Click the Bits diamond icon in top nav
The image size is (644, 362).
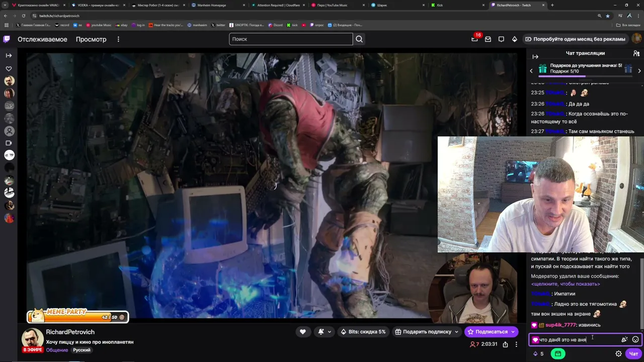(514, 39)
